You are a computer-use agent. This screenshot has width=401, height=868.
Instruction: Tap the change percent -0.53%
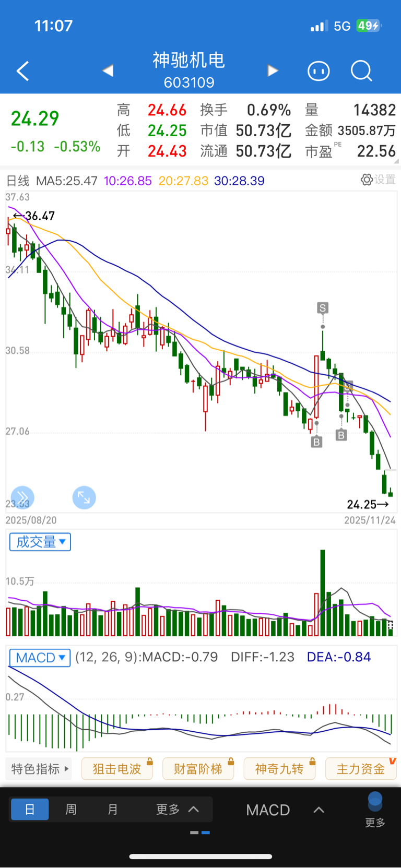pos(77,147)
